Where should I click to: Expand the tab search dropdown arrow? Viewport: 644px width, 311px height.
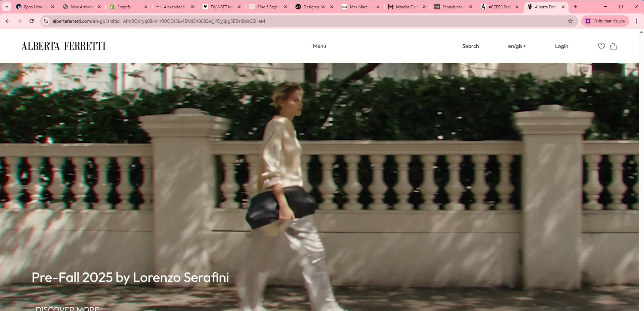(x=6, y=7)
